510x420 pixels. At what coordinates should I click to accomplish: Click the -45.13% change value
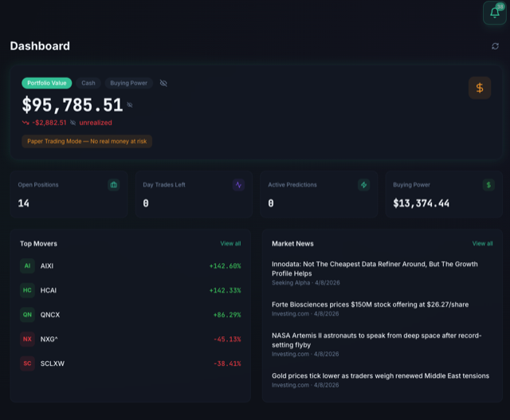pyautogui.click(x=227, y=339)
